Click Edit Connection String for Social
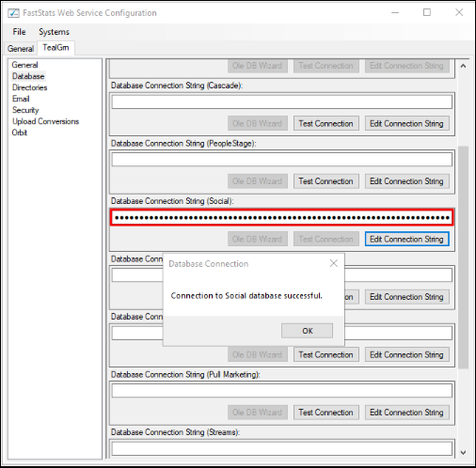 [406, 239]
